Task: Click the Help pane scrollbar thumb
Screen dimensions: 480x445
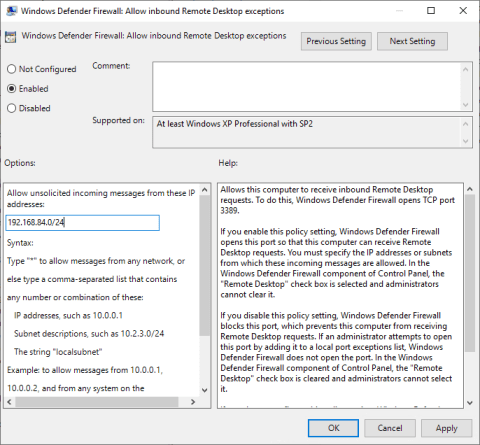Action: [x=470, y=273]
